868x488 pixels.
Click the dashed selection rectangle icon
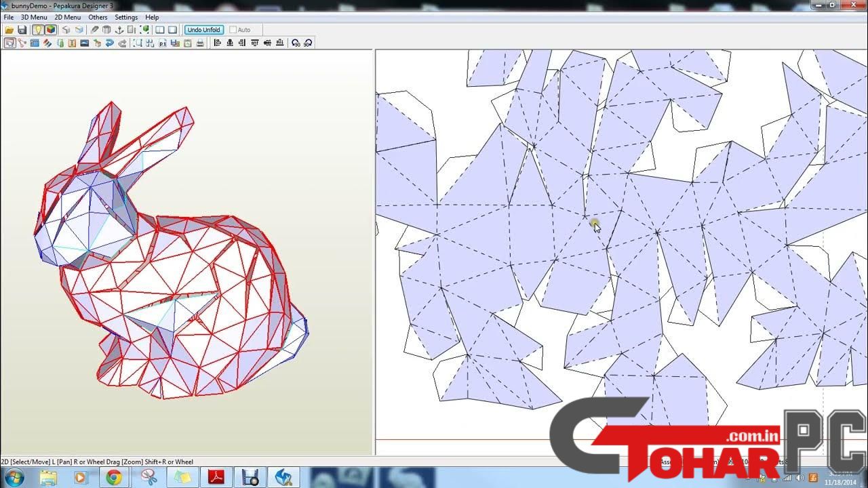tap(138, 43)
